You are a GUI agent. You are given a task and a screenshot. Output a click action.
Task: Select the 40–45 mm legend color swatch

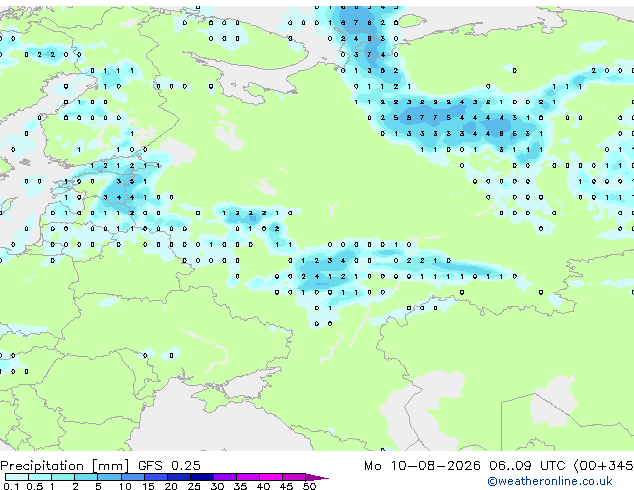click(271, 477)
